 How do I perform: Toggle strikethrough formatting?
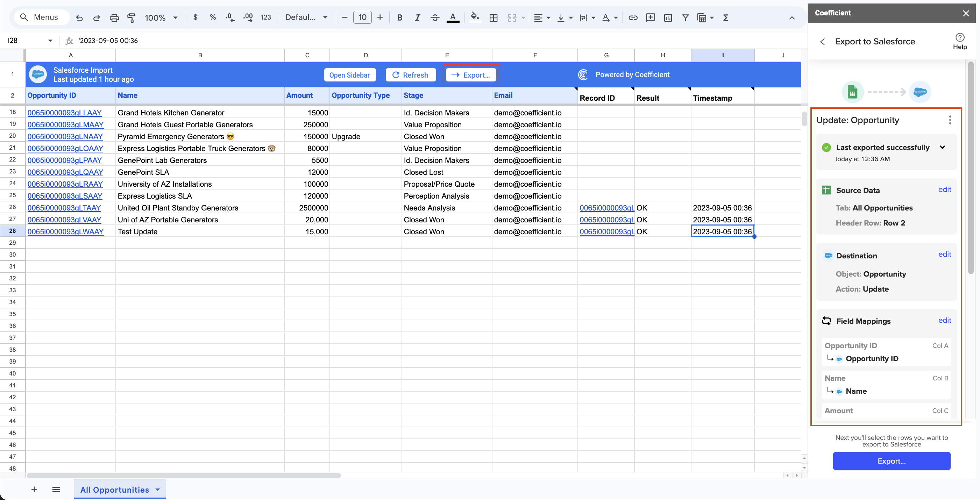click(435, 17)
